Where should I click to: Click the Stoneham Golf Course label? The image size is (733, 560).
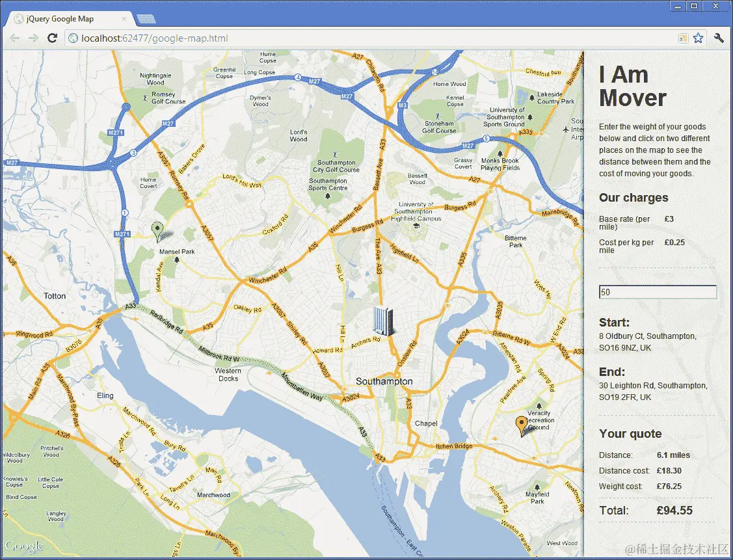coord(439,127)
